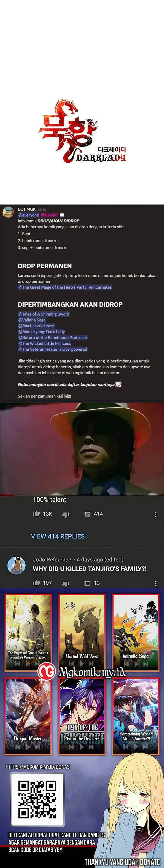The height and width of the screenshot is (868, 164).
Task: Dislike the '100% talent' comment
Action: click(66, 514)
